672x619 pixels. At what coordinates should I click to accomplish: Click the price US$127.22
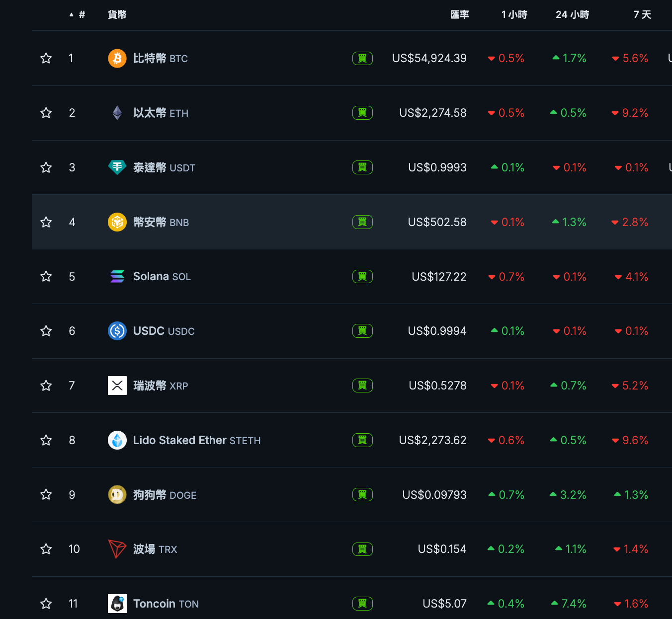[x=439, y=277]
